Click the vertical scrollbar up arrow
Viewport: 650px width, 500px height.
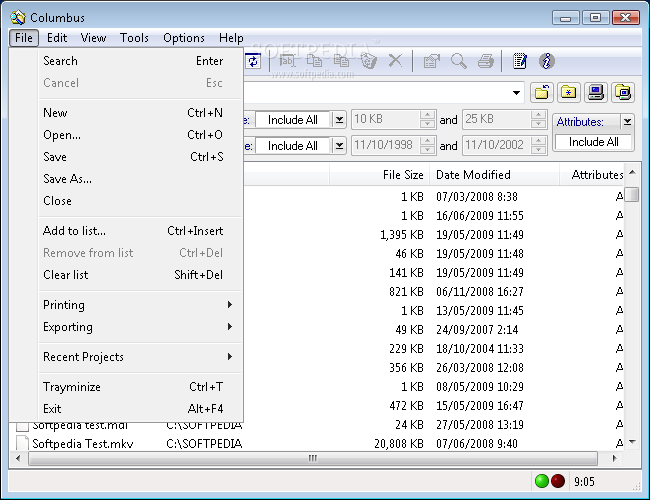tap(632, 172)
